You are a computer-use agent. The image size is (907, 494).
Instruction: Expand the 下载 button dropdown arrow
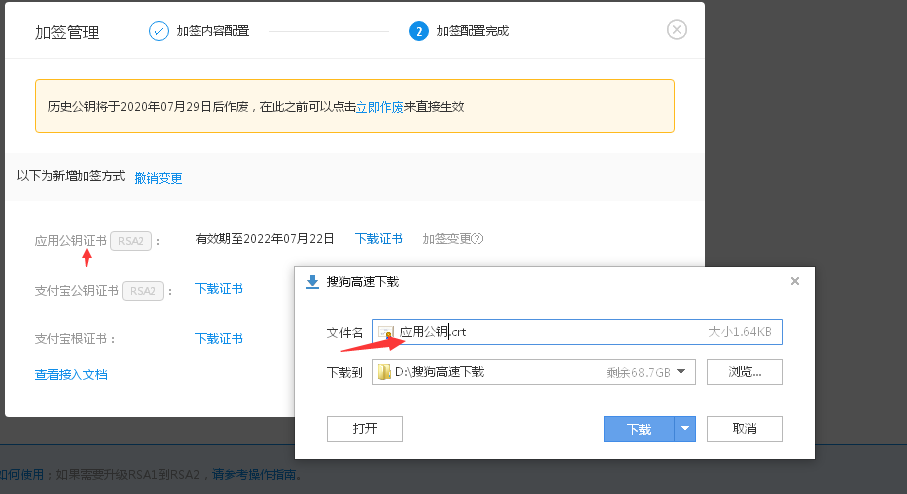click(x=685, y=429)
